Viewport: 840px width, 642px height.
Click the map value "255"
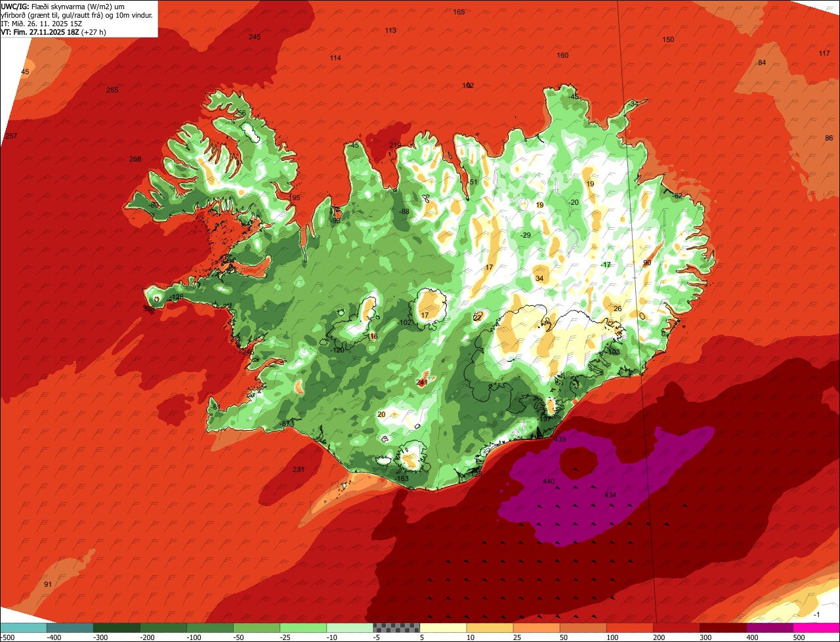pos(112,90)
